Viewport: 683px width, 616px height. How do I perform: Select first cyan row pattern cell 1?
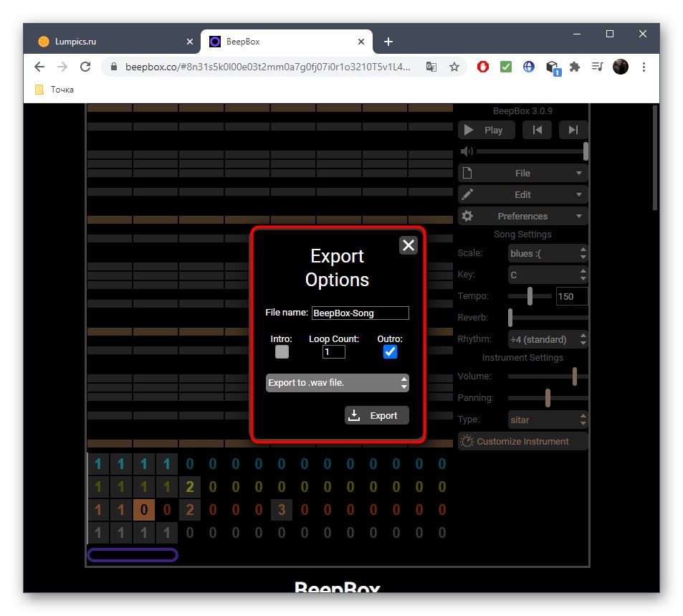(98, 463)
